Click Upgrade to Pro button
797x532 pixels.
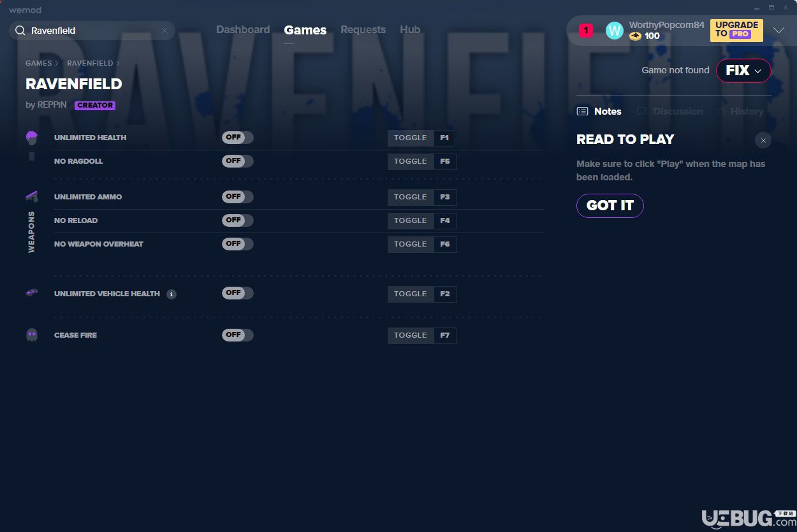pos(736,30)
